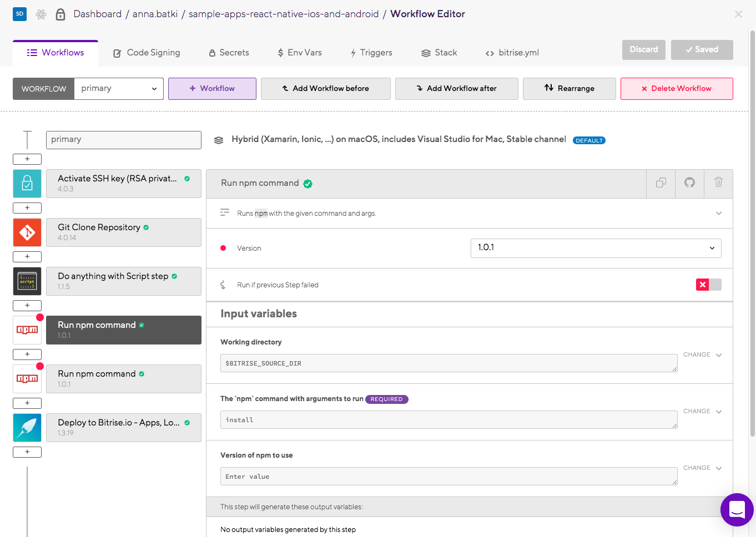Click the padlock icon in the breadcrumb
This screenshot has width=756, height=537.
pos(61,14)
